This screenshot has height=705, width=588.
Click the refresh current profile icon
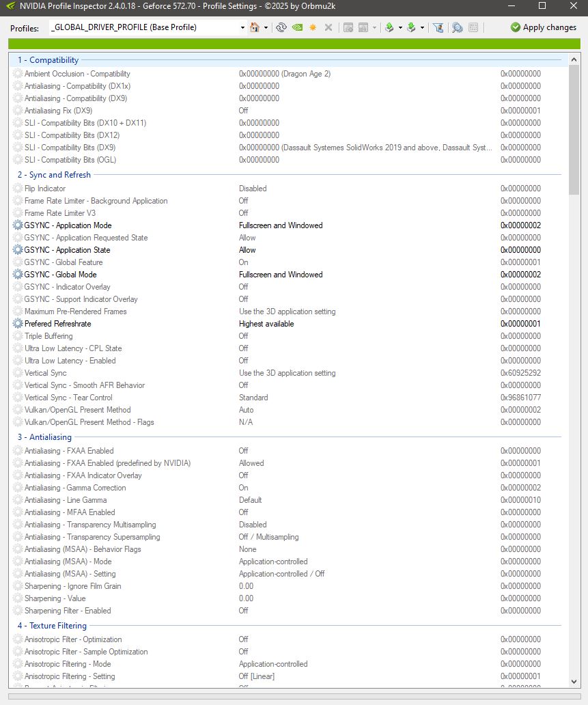pos(281,27)
